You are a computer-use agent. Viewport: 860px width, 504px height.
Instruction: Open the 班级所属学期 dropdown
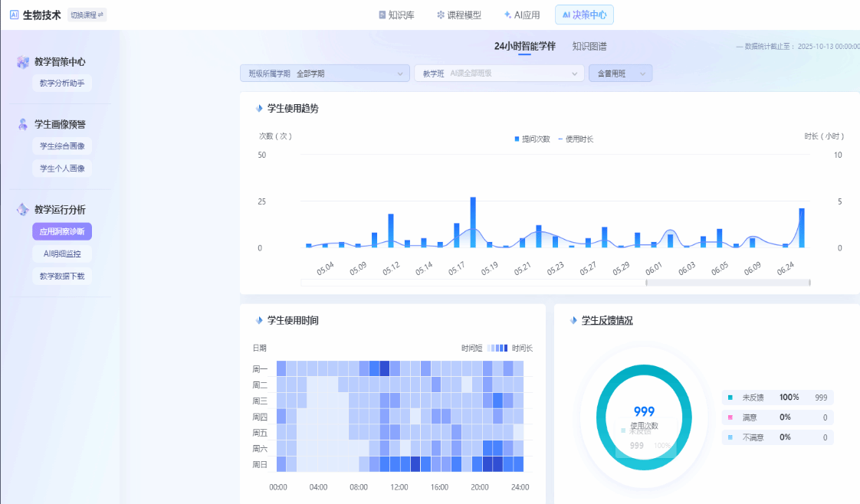click(x=325, y=74)
